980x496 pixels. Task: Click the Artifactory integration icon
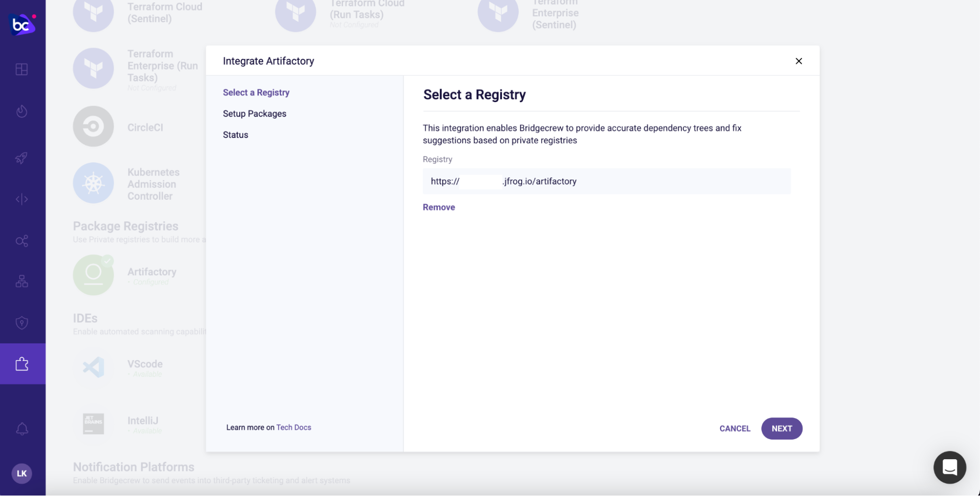(93, 275)
